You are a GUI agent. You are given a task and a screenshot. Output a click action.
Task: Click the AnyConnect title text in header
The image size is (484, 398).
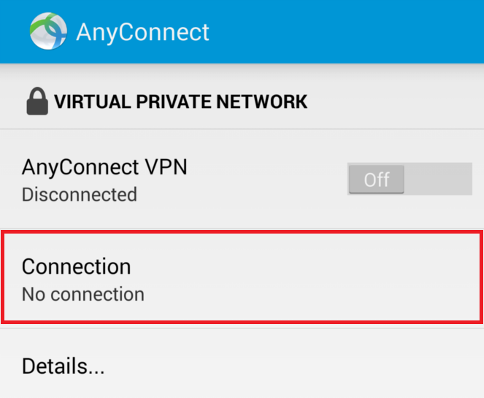pos(143,32)
